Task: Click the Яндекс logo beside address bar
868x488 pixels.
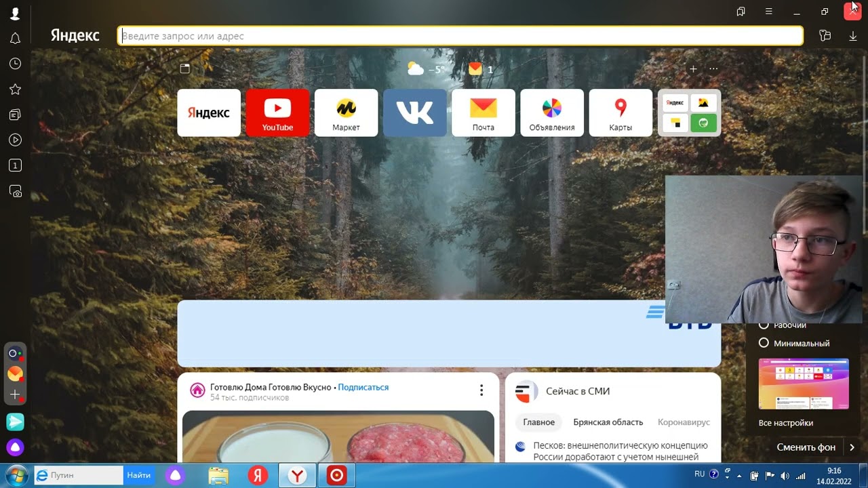Action: (75, 36)
